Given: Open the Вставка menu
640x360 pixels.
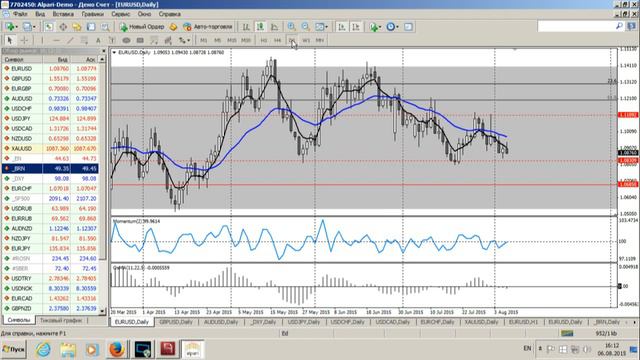Looking at the screenshot, I should click(x=63, y=14).
